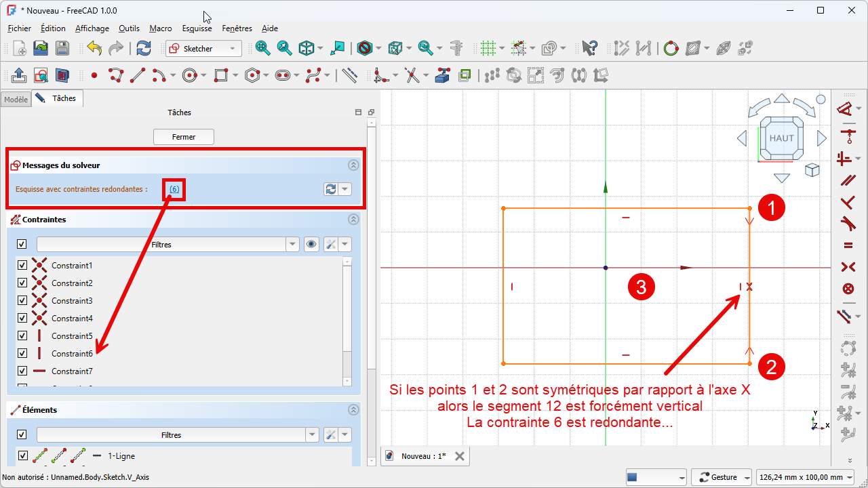
Task: Uncheck the Constraint6 checkbox
Action: coord(22,353)
